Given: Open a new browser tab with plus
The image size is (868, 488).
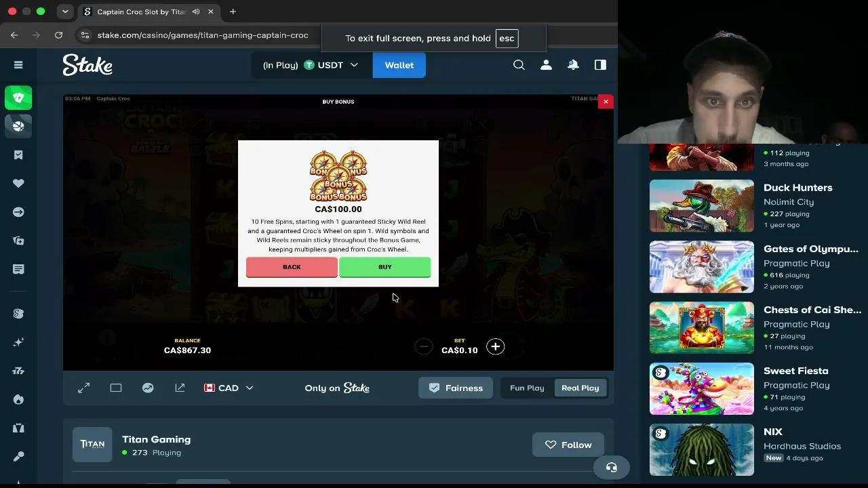Looking at the screenshot, I should click(x=233, y=12).
